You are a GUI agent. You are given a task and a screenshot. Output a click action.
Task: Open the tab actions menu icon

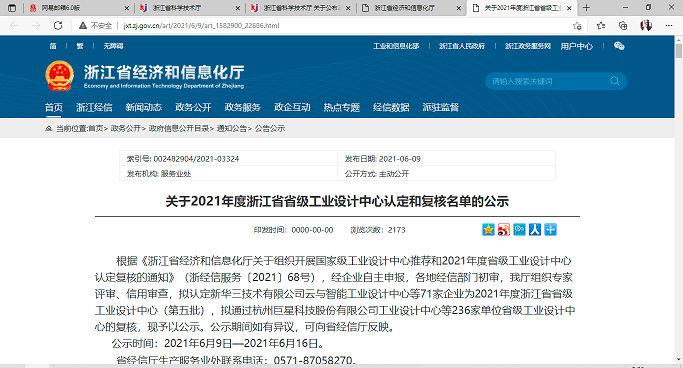click(12, 8)
